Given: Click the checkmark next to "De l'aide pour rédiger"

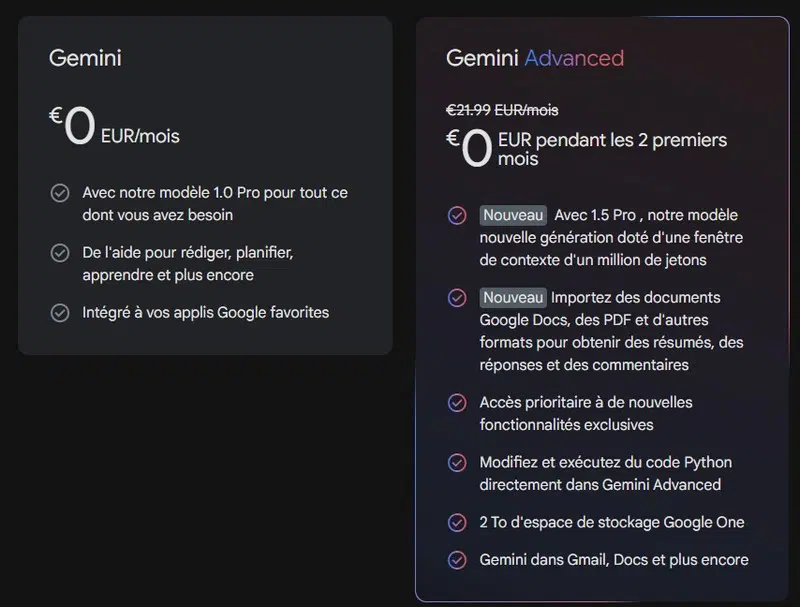Looking at the screenshot, I should pyautogui.click(x=60, y=253).
